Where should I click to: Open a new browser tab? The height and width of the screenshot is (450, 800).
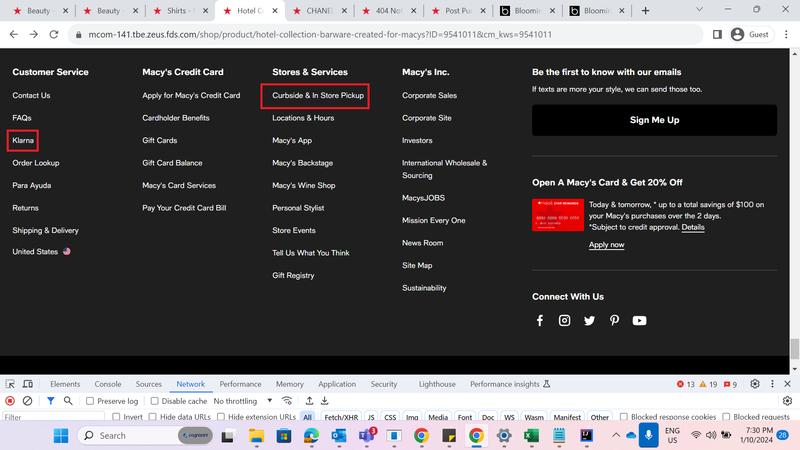click(x=645, y=11)
